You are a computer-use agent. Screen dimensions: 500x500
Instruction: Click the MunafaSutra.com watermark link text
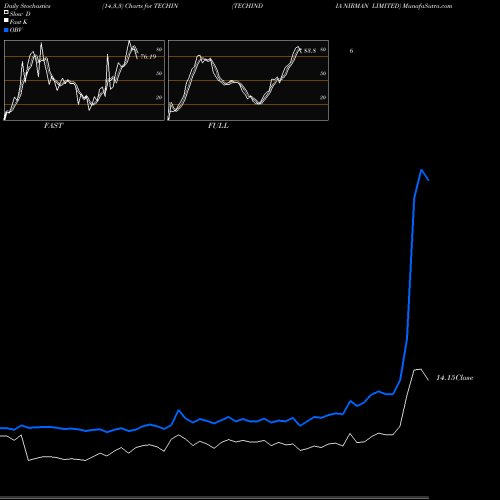pos(427,6)
